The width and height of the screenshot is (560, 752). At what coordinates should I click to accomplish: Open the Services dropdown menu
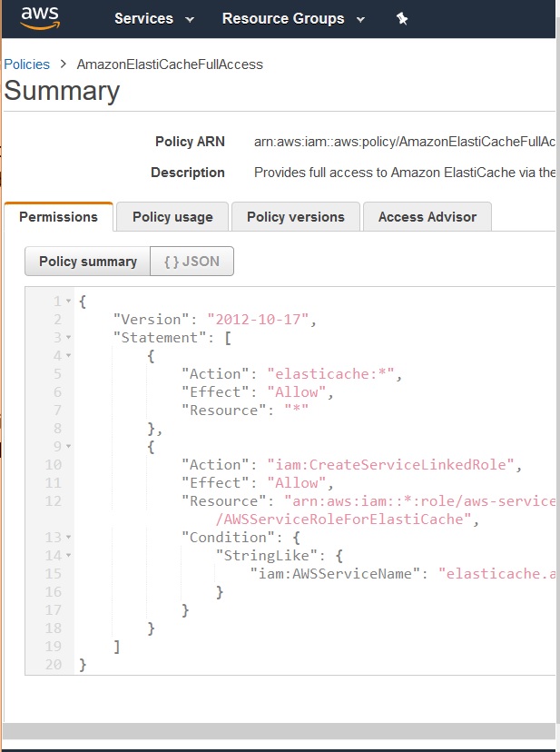tap(153, 19)
